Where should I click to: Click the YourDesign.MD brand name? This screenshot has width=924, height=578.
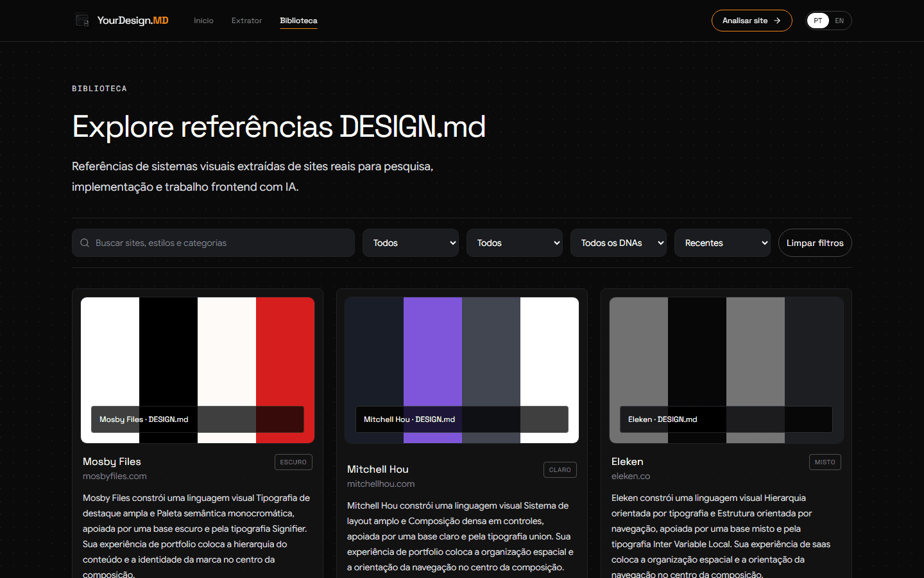(133, 21)
